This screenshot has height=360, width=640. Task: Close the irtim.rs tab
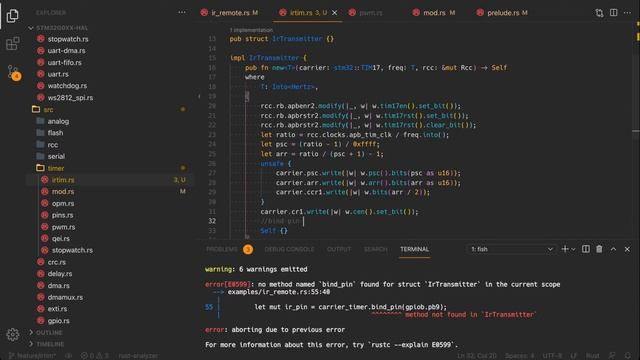(335, 13)
